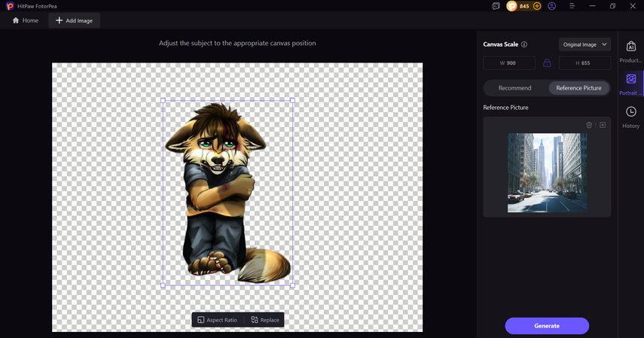Restore the window size
Screen dimensions: 644x338
coord(612,6)
